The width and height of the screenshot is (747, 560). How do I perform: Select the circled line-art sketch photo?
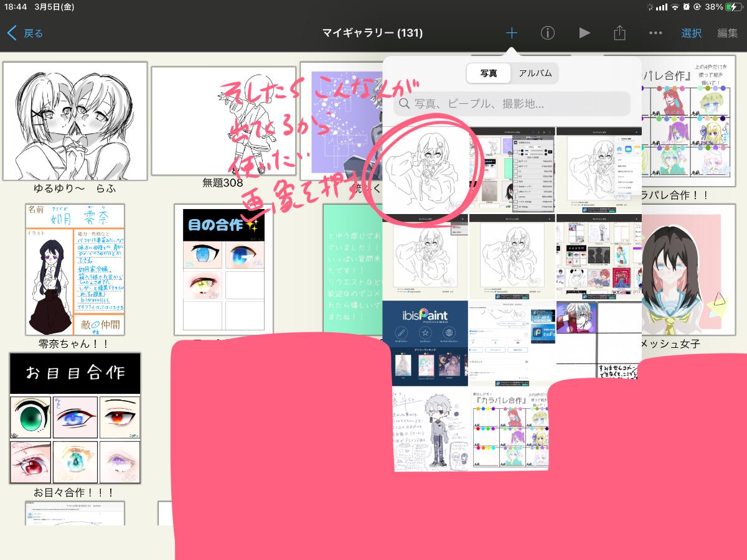(425, 169)
